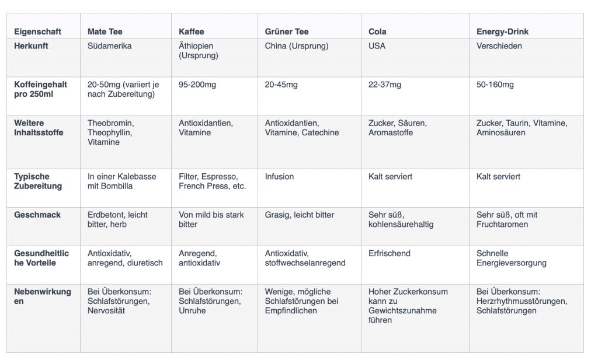The width and height of the screenshot is (598, 364).
Task: Select the "Kaffee" column header
Action: coord(191,32)
